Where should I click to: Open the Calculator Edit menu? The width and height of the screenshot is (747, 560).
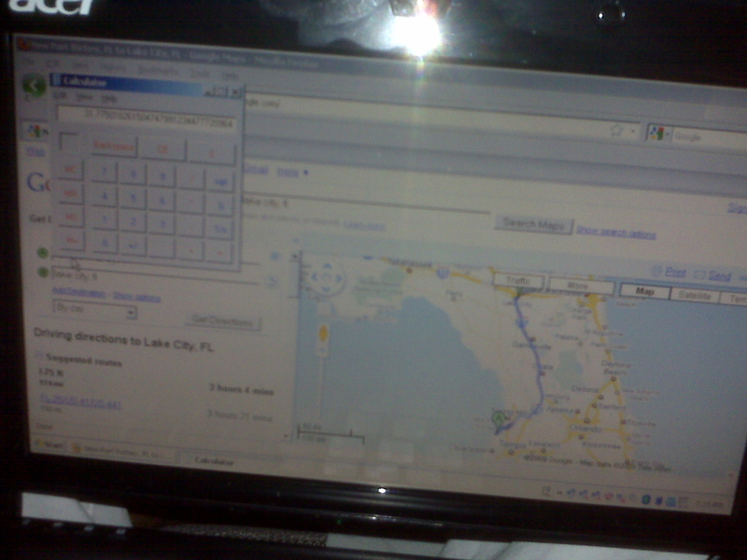coord(60,95)
